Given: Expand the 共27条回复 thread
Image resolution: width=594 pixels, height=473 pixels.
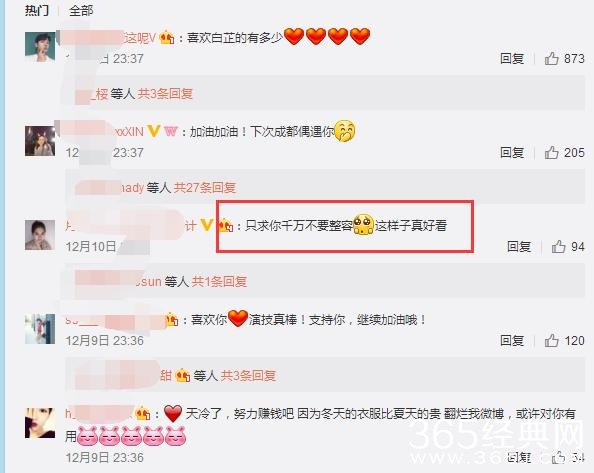Looking at the screenshot, I should pyautogui.click(x=205, y=187).
